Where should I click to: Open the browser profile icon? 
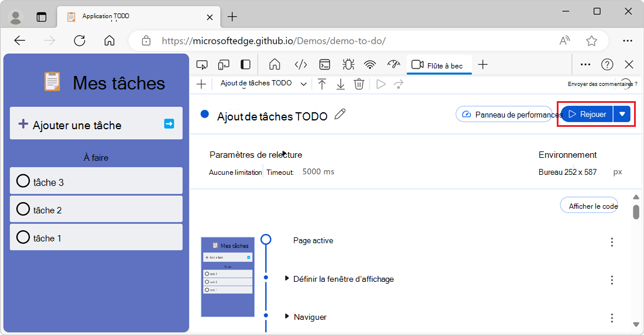point(16,17)
